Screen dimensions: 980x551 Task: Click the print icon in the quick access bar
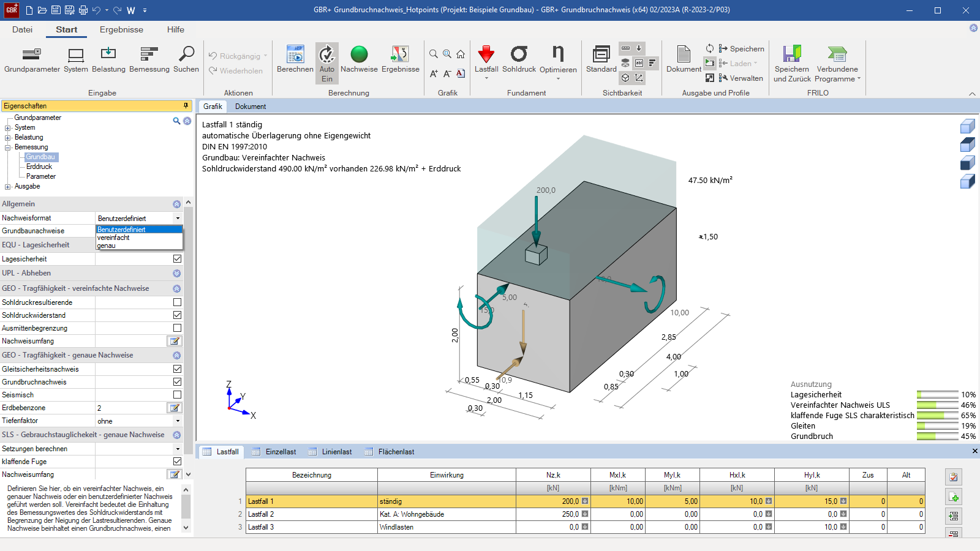pos(83,10)
